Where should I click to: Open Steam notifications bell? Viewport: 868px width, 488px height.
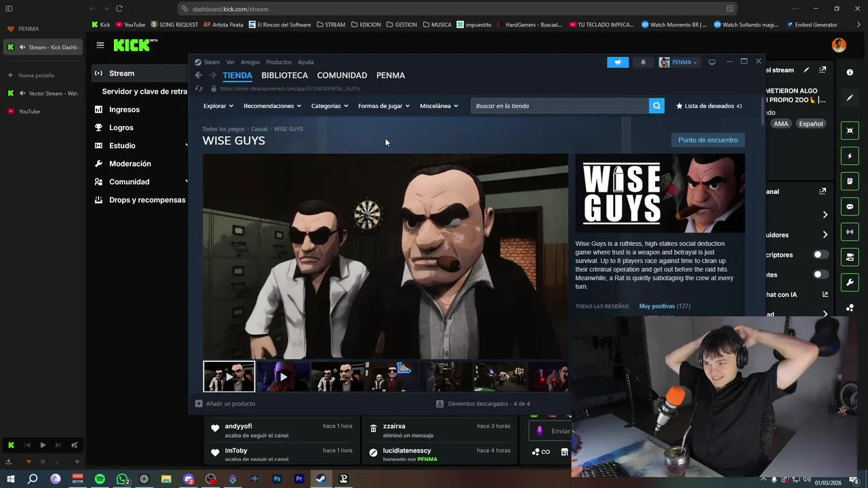[643, 62]
